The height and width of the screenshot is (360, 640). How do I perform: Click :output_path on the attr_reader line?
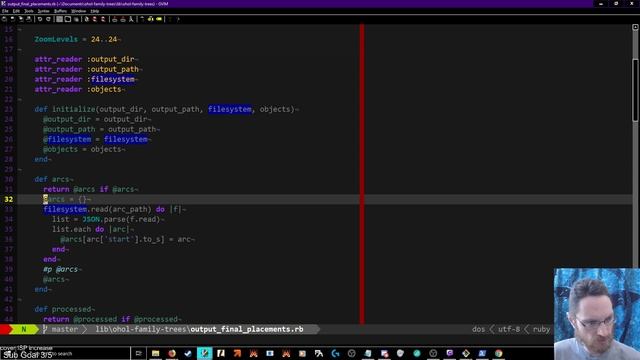pos(113,69)
